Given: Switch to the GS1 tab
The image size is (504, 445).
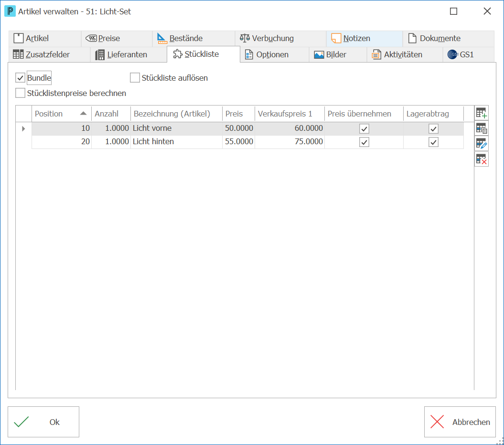Looking at the screenshot, I should pos(468,54).
